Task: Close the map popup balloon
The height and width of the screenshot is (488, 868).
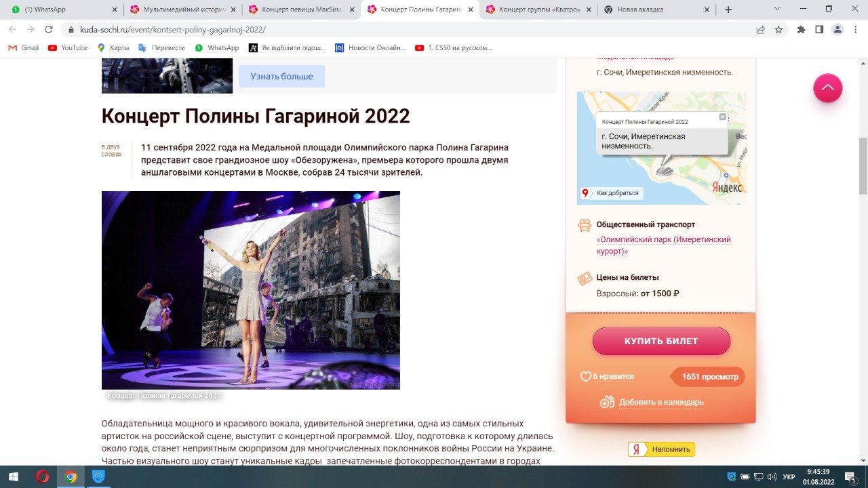Action: (x=722, y=117)
